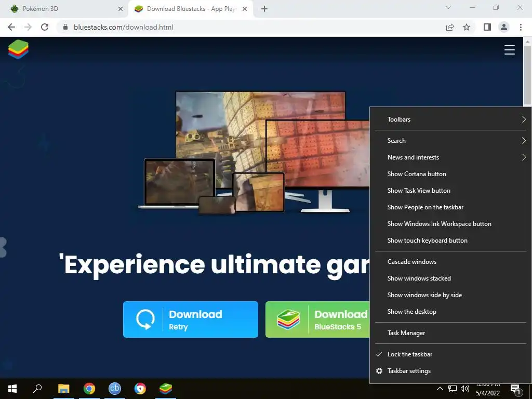The height and width of the screenshot is (399, 532).
Task: Expand the Search submenu
Action: click(450, 140)
